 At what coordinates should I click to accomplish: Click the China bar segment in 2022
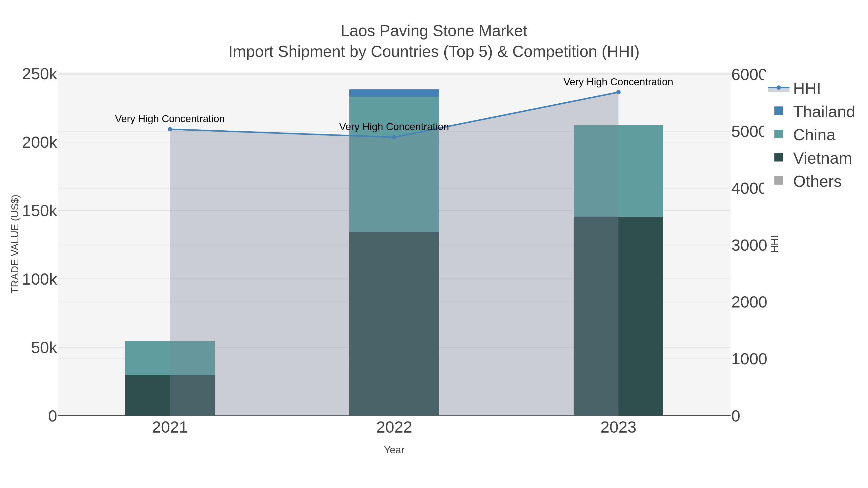point(394,164)
